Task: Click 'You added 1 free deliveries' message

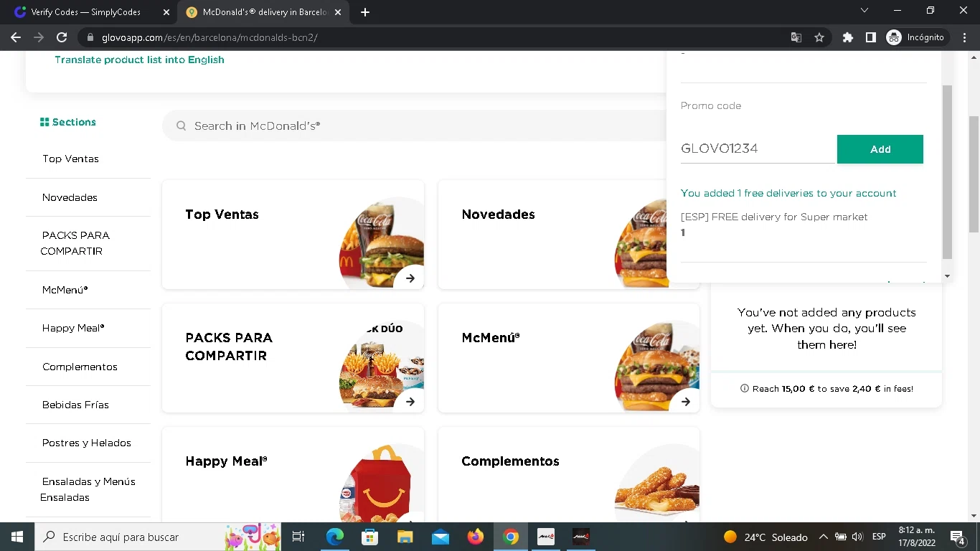Action: pos(788,193)
